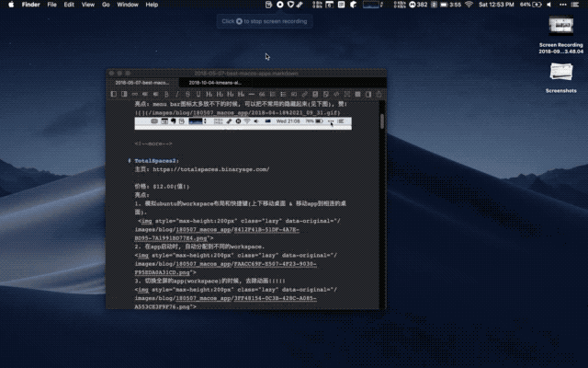
Task: Open the View menu
Action: tap(87, 5)
